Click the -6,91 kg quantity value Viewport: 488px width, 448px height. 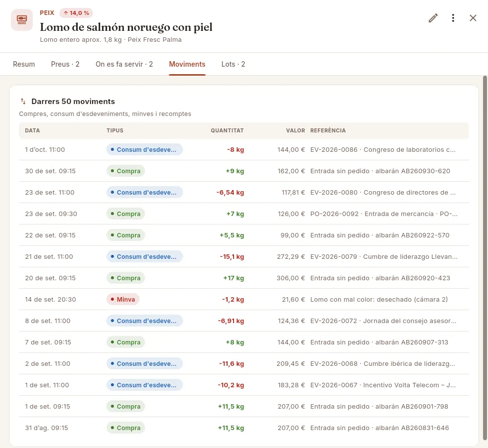231,321
